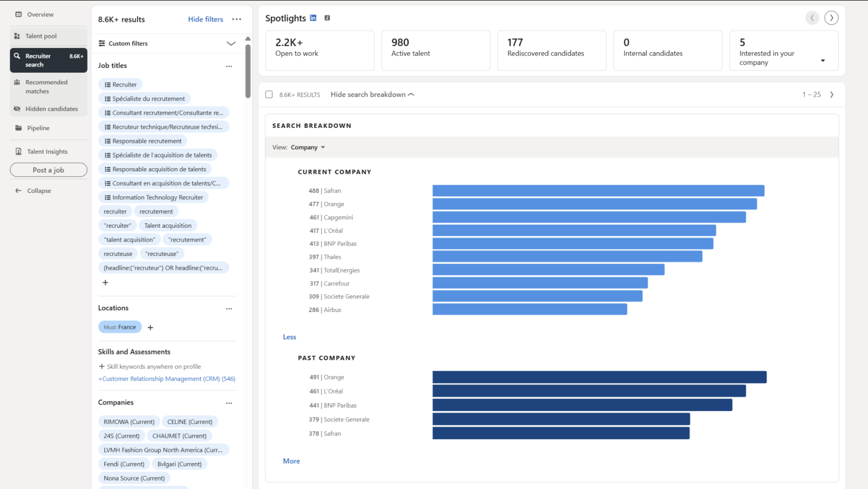This screenshot has width=868, height=489.
Task: Click Hide search breakdown toggle
Action: click(372, 95)
